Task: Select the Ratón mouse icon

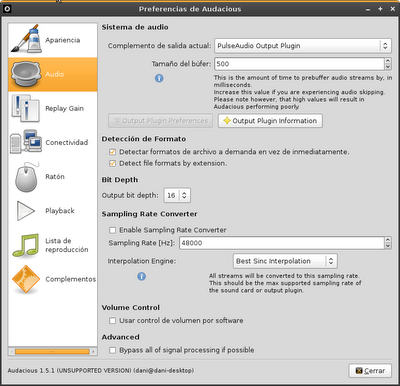Action: click(x=26, y=177)
